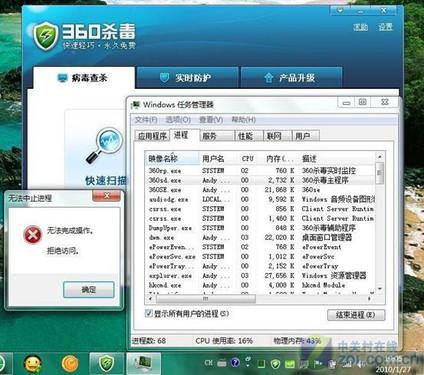Select the 进程 tab
The width and height of the screenshot is (424, 375).
point(184,135)
